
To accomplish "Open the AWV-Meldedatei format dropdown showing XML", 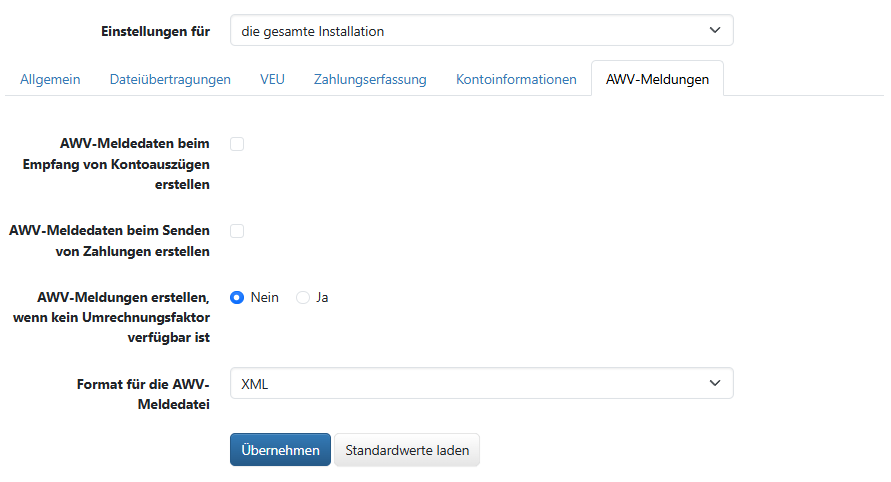I will pos(481,384).
